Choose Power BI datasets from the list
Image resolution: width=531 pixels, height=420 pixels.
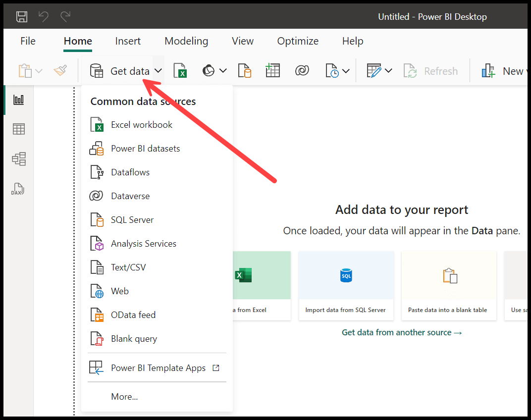[x=157, y=149]
